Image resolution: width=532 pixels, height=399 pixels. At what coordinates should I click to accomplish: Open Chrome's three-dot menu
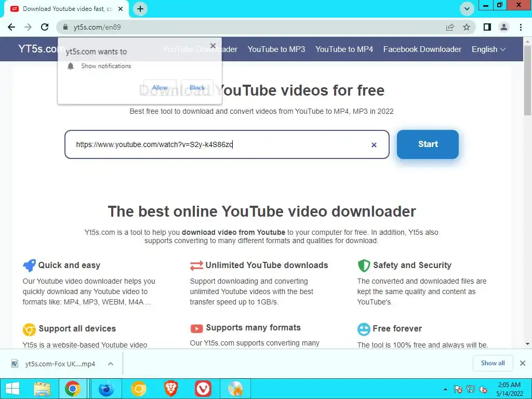tap(521, 27)
